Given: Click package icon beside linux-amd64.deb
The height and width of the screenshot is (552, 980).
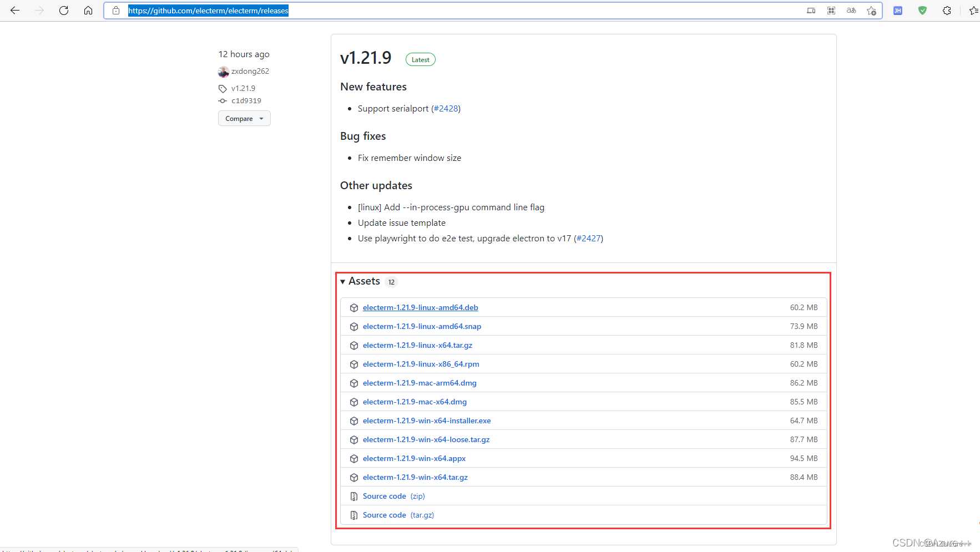Looking at the screenshot, I should coord(354,308).
